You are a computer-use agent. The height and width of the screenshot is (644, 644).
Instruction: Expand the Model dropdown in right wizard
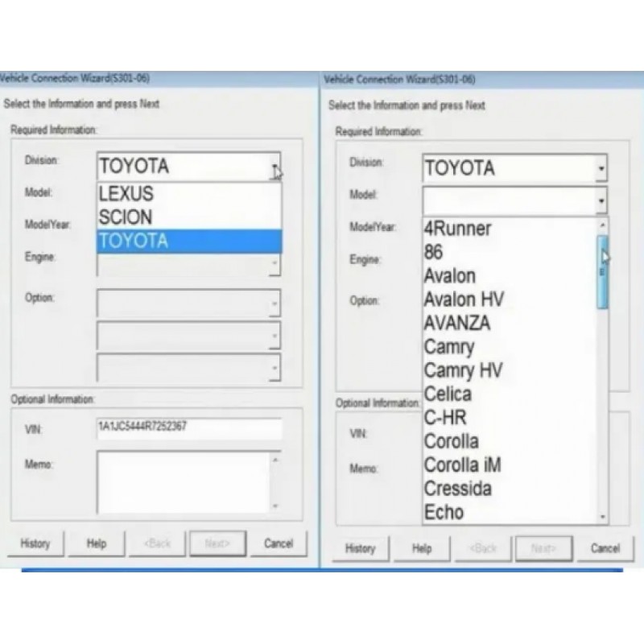pos(601,200)
